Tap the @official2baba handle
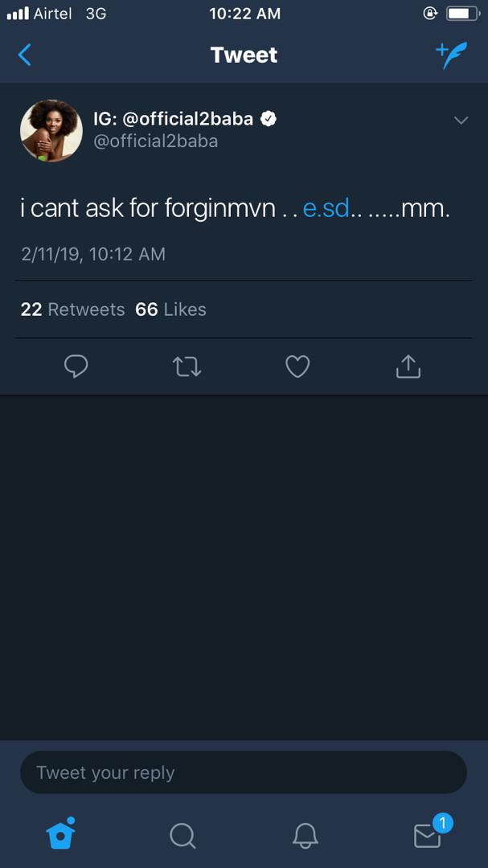 156,141
